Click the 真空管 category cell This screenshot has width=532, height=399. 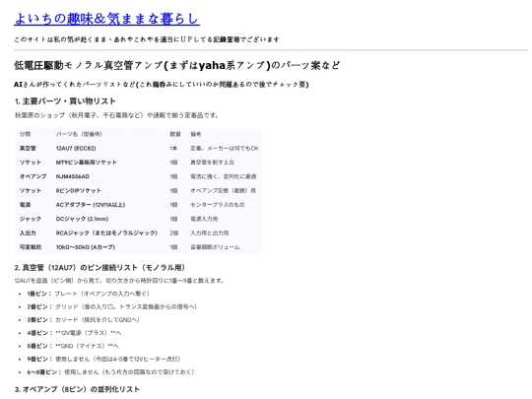(28, 148)
